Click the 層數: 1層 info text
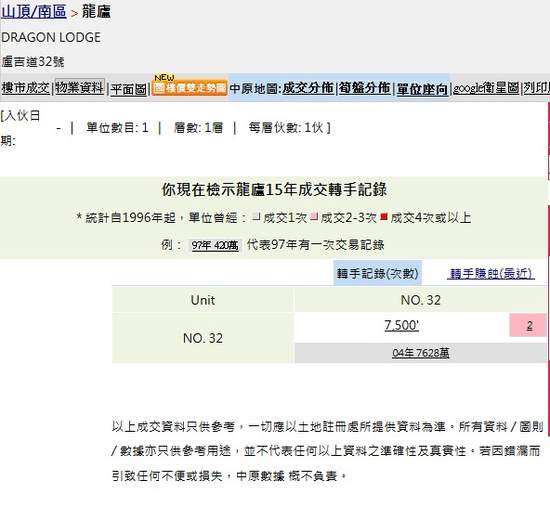550x507 pixels. pyautogui.click(x=198, y=127)
